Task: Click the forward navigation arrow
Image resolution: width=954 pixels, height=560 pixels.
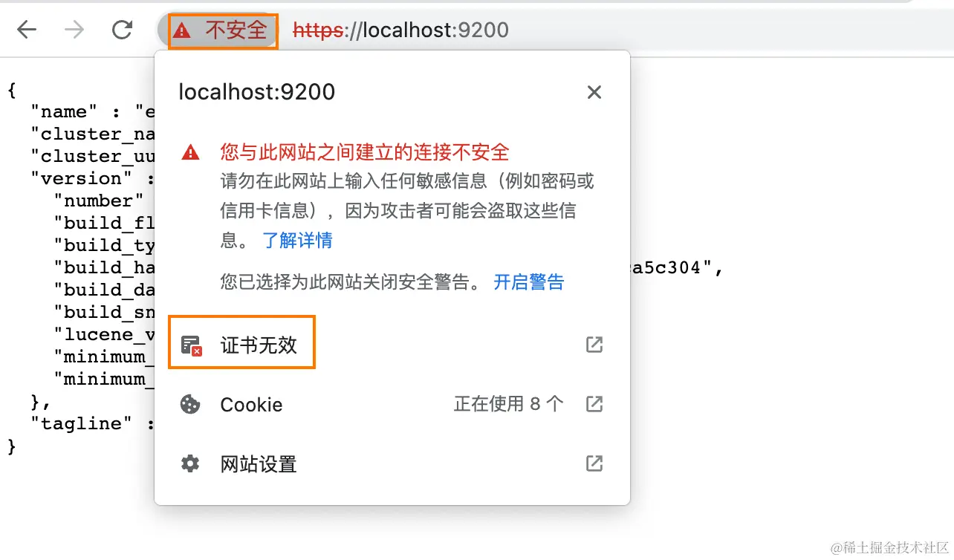Action: coord(74,30)
